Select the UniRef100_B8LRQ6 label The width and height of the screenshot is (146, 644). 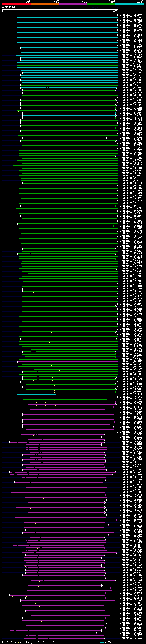click(131, 53)
